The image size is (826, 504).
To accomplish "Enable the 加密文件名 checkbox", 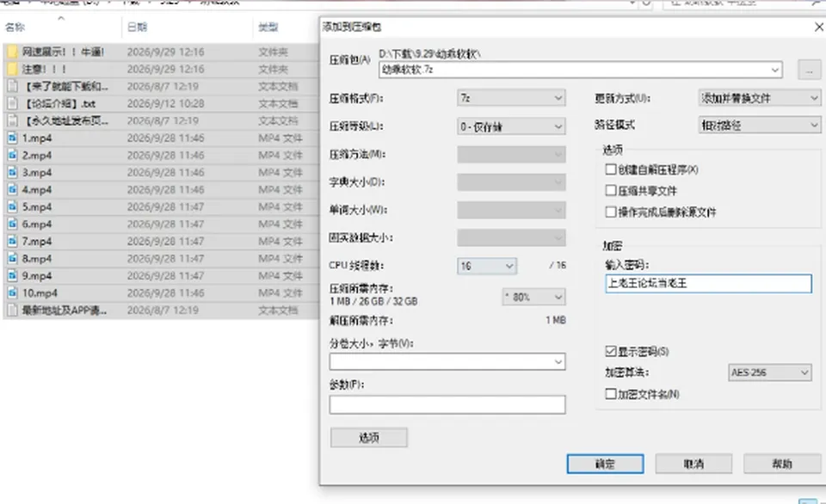I will [x=611, y=393].
